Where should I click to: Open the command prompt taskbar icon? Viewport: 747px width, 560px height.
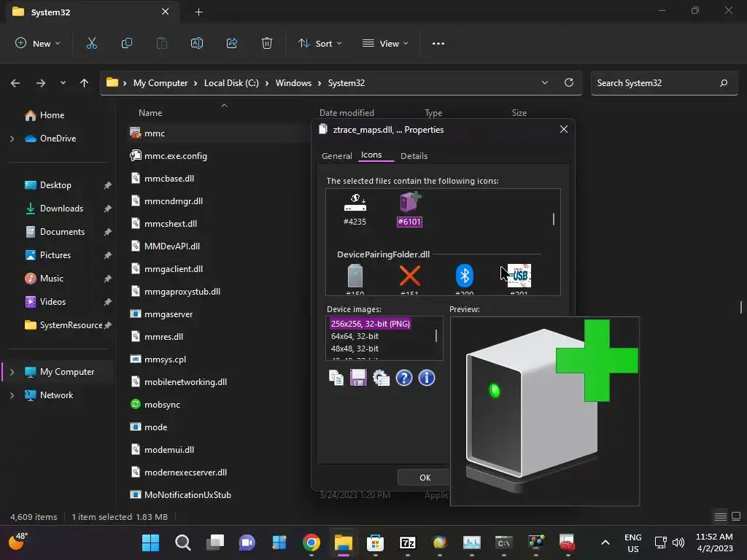[503, 542]
